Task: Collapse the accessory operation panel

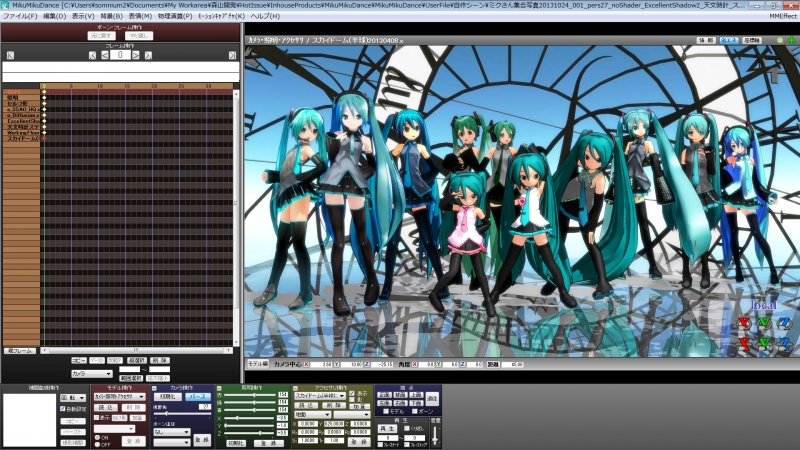Action: [x=295, y=388]
